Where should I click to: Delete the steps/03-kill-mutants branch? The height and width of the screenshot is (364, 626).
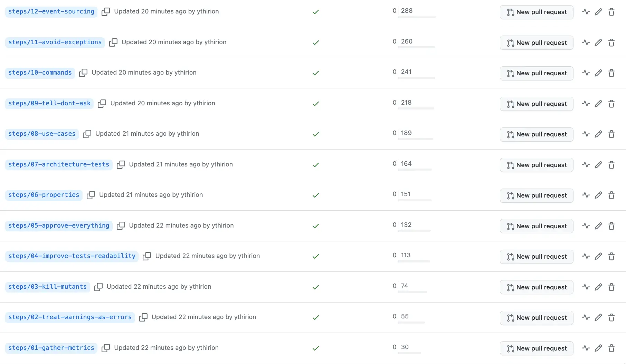(611, 287)
